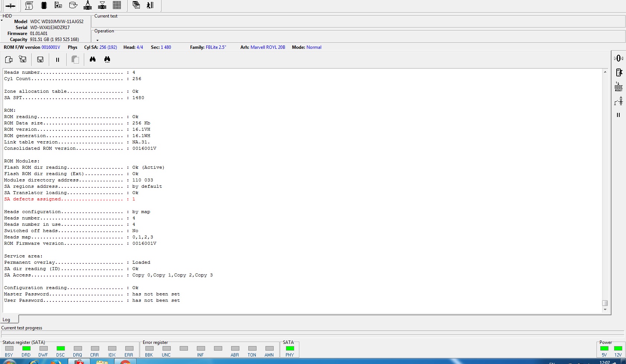Screen dimensions: 626x364
Task: Click the ERR status indicator
Action: [129, 348]
